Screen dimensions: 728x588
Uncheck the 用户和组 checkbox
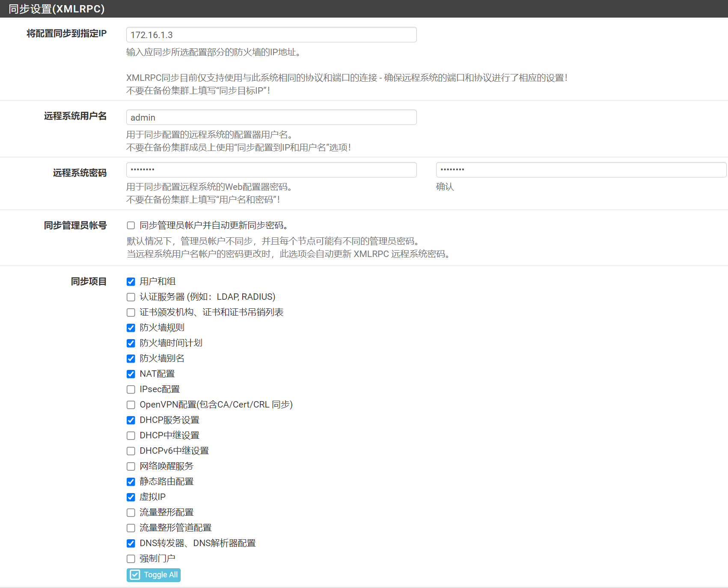pos(131,281)
